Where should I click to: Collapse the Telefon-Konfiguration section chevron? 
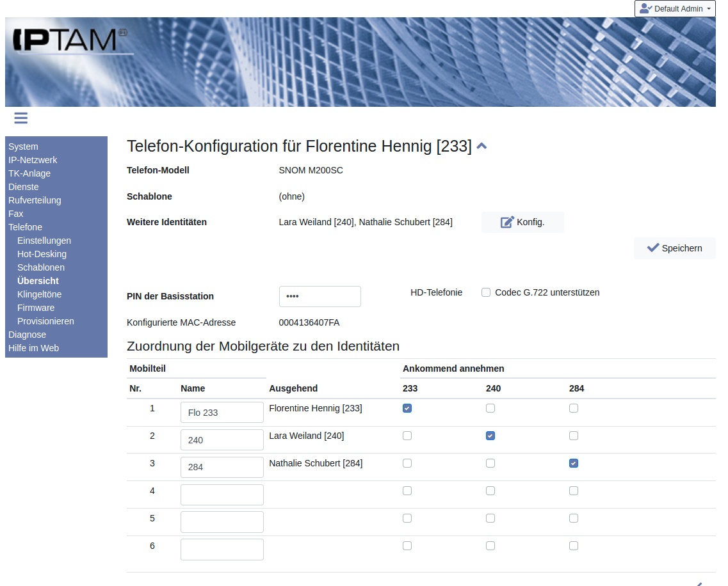pyautogui.click(x=482, y=146)
